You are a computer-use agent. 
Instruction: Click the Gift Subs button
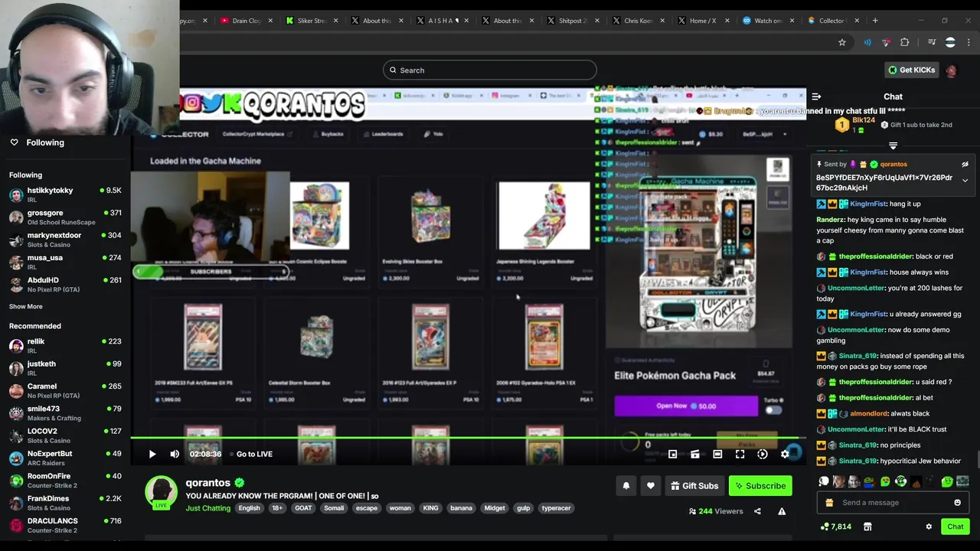pyautogui.click(x=694, y=485)
